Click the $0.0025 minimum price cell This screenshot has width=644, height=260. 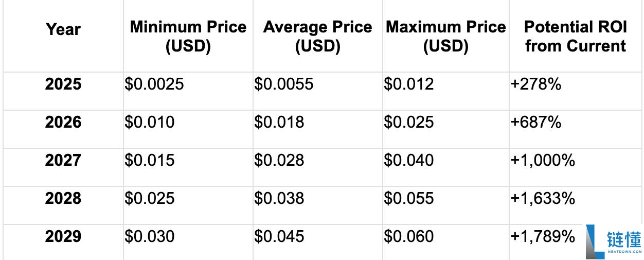(x=154, y=84)
